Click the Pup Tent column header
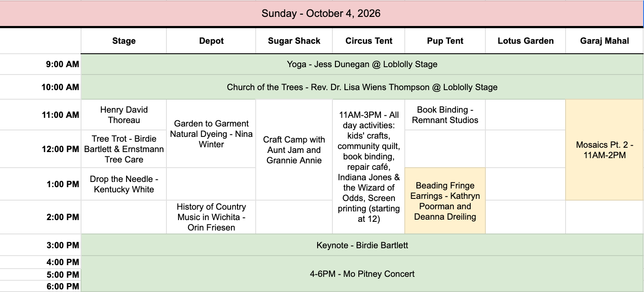Screen dimensions: 644x292 [x=445, y=41]
